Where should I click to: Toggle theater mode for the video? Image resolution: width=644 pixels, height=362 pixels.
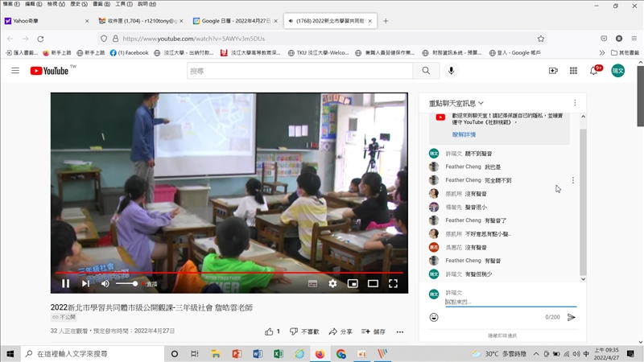click(373, 283)
